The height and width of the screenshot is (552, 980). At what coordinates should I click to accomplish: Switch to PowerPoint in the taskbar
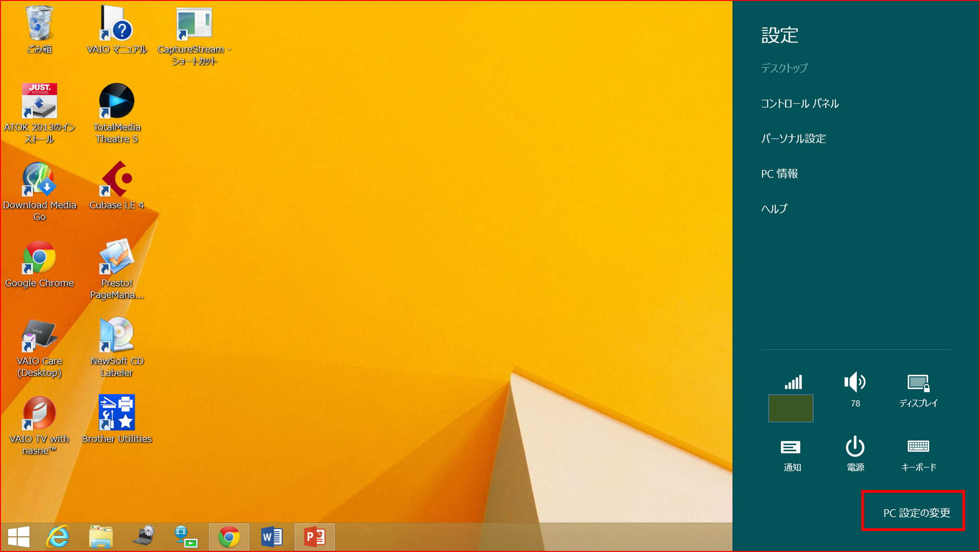pos(314,537)
